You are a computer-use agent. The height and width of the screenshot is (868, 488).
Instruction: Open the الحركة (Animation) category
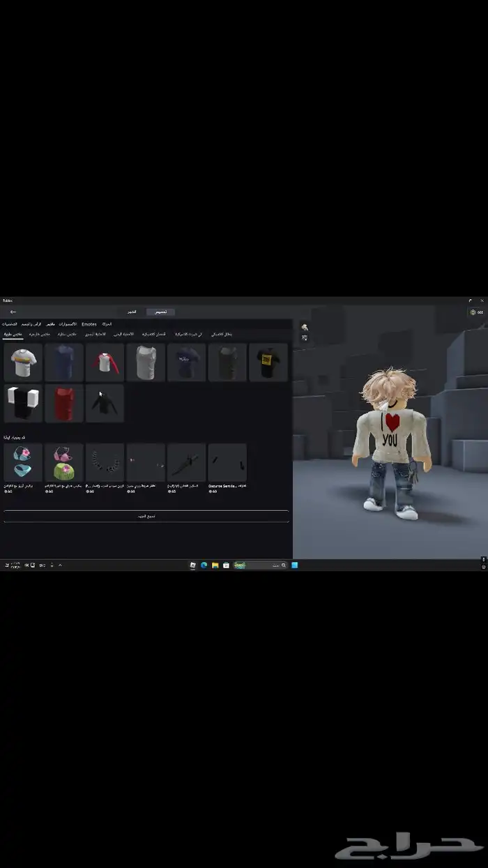(x=107, y=324)
